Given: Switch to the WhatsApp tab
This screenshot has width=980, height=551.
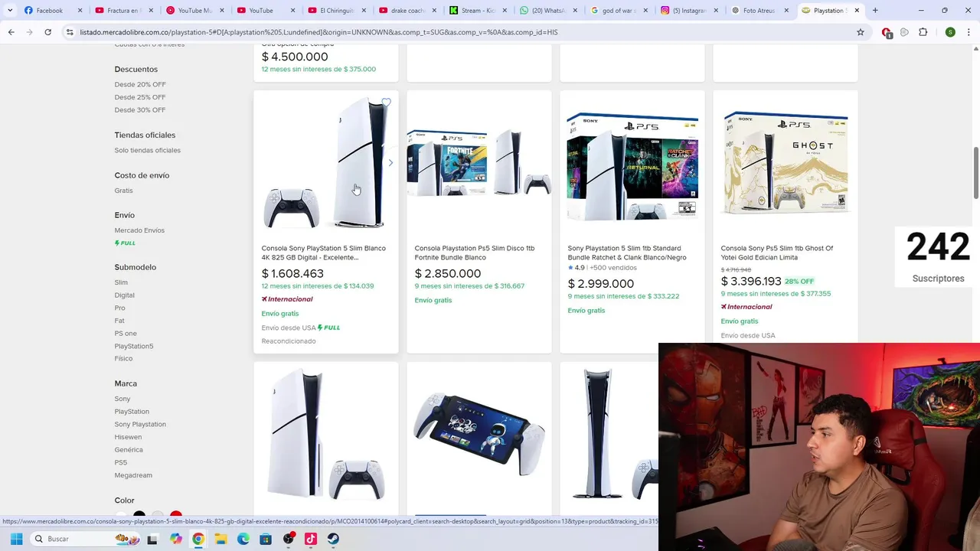Looking at the screenshot, I should pyautogui.click(x=547, y=11).
